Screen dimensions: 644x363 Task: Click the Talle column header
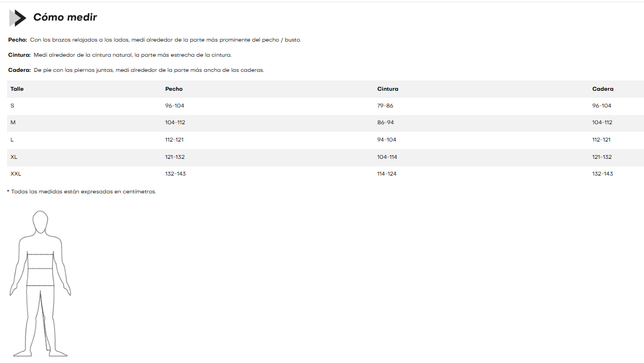click(17, 89)
